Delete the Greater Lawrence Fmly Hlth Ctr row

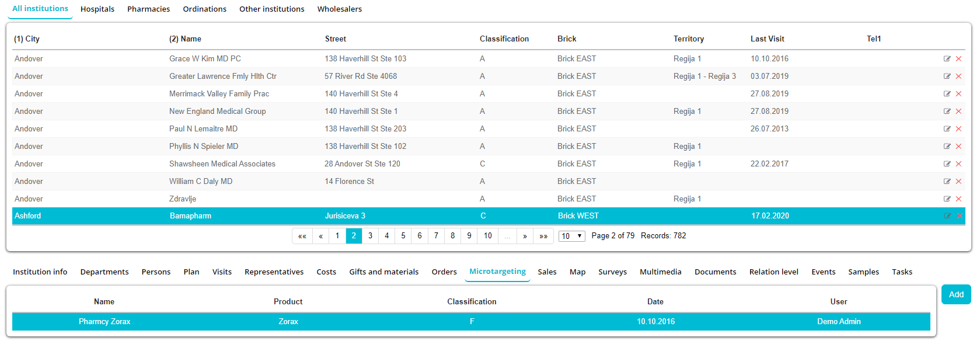tap(958, 77)
